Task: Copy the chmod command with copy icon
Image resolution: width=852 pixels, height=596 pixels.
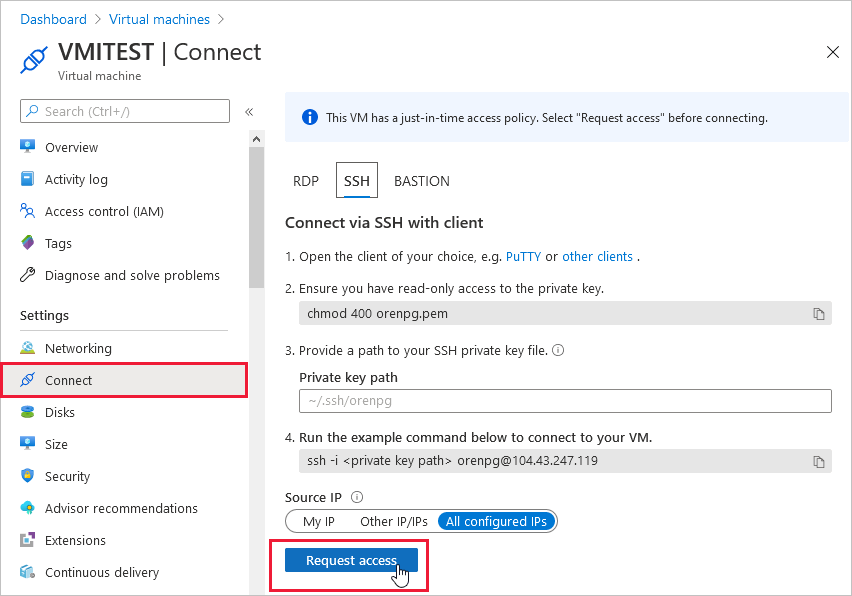Action: point(820,313)
